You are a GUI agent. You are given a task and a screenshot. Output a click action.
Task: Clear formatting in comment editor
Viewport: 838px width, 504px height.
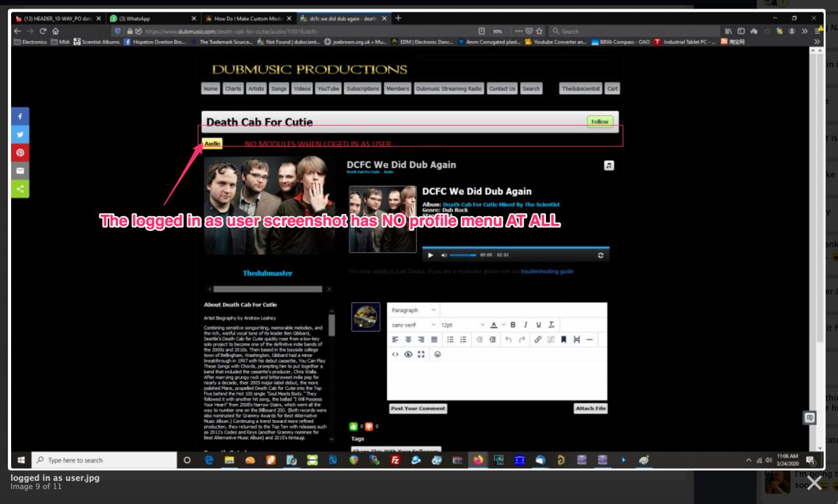pos(552,325)
